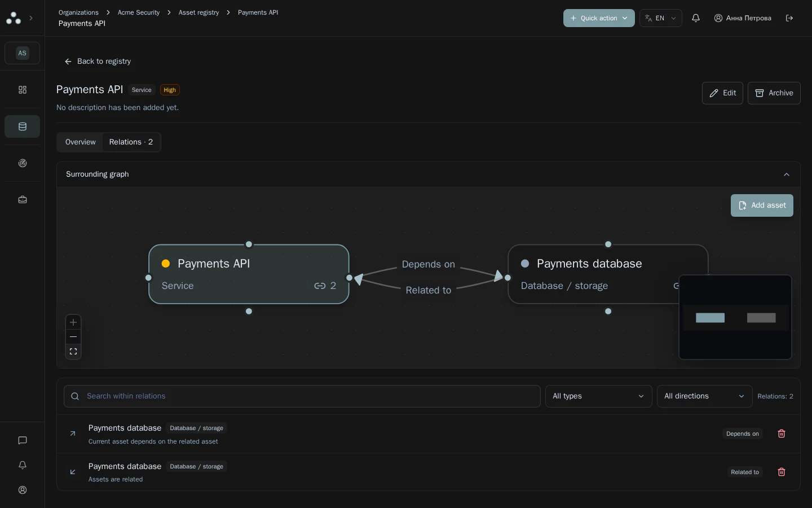
Task: Open the Quick action dropdown
Action: [599, 18]
